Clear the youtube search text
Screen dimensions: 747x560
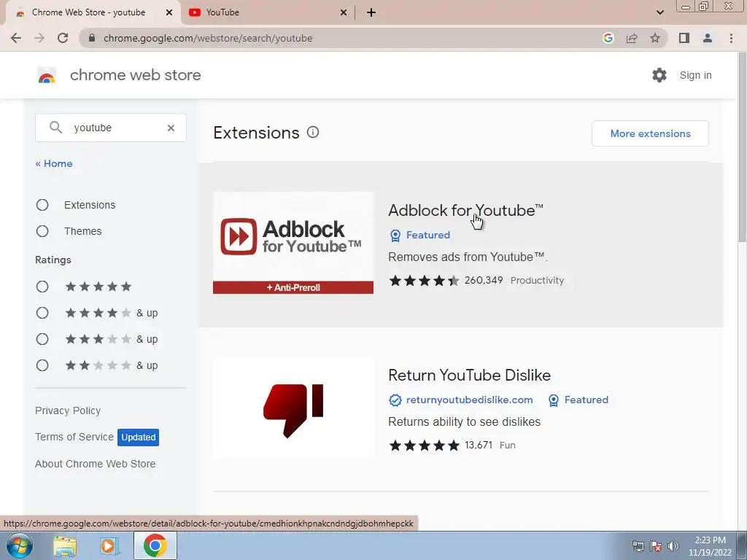[171, 128]
